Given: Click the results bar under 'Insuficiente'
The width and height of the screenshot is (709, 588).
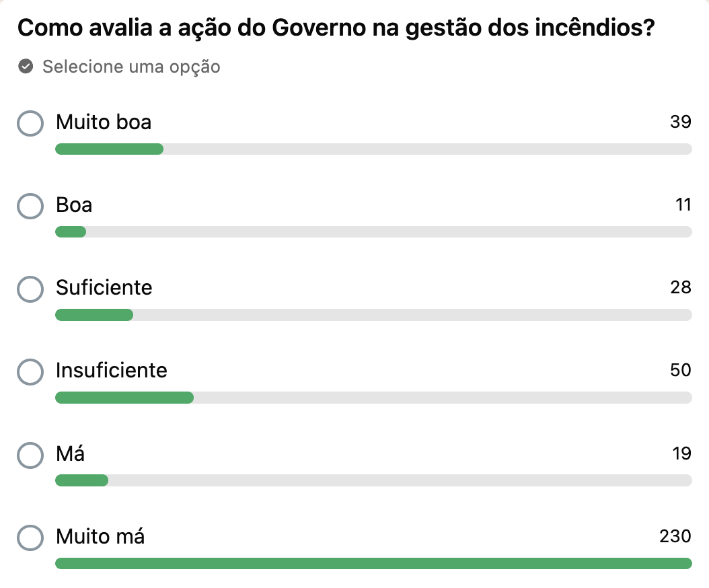Looking at the screenshot, I should (x=124, y=398).
